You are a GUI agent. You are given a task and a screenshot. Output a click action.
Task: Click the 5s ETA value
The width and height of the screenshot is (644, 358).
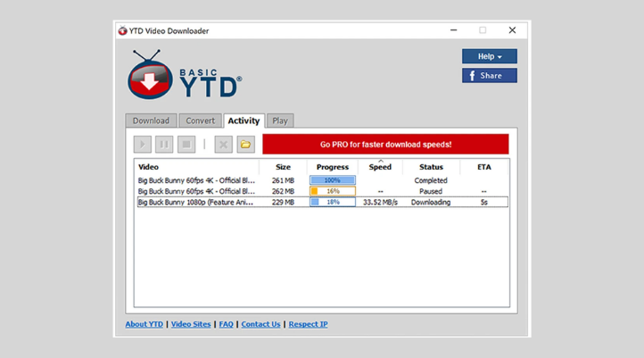pos(483,203)
